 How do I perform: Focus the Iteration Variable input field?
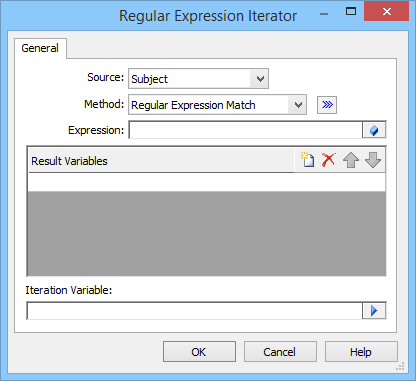194,311
